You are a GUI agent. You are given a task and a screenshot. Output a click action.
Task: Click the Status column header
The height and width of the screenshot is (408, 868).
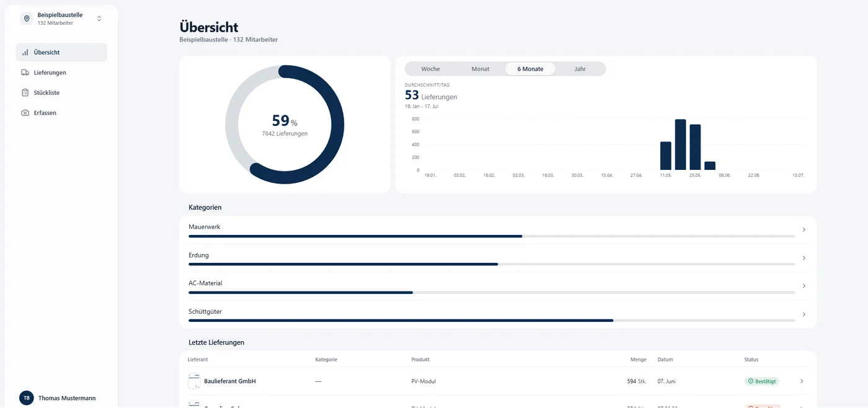point(751,360)
